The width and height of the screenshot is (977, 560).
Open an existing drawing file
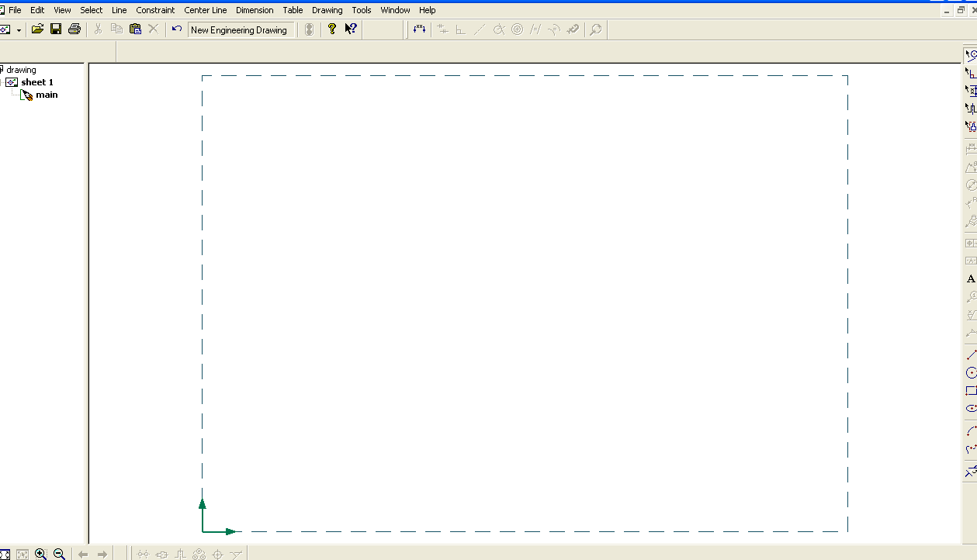37,29
